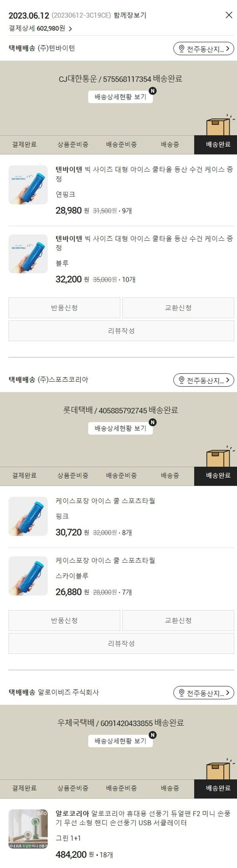Image resolution: width=237 pixels, height=868 pixels.
Task: Open delivery address for 스포츠코리아 shipment
Action: click(x=204, y=380)
